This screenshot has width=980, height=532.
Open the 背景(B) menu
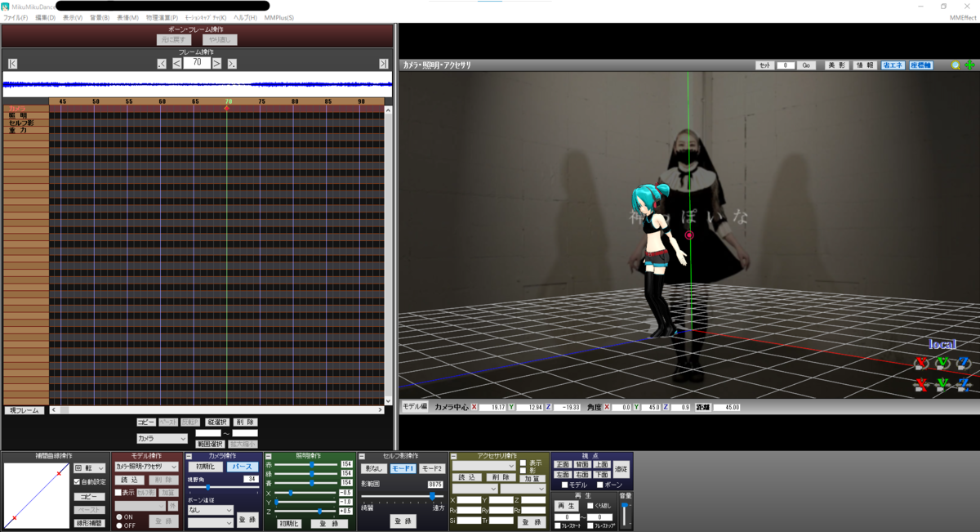pos(100,17)
